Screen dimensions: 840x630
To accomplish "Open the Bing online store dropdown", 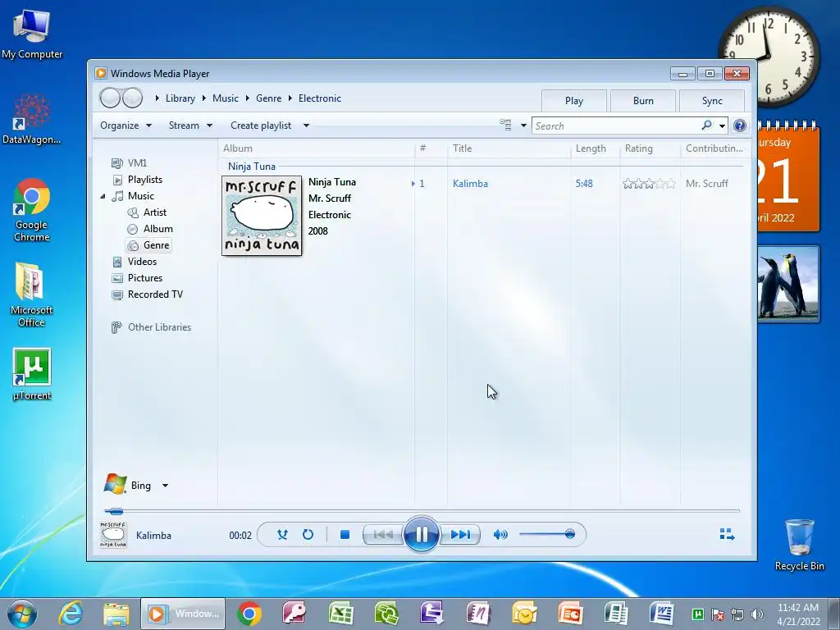I will coord(165,486).
